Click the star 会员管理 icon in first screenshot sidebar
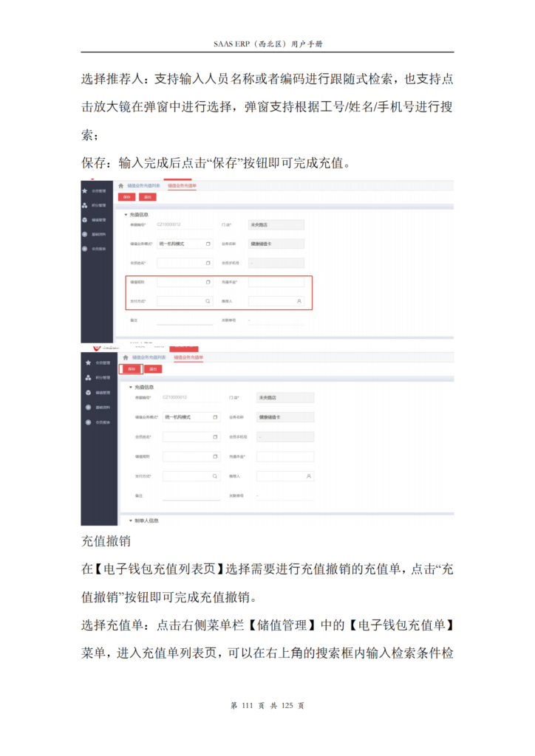535x756 pixels. pyautogui.click(x=85, y=191)
